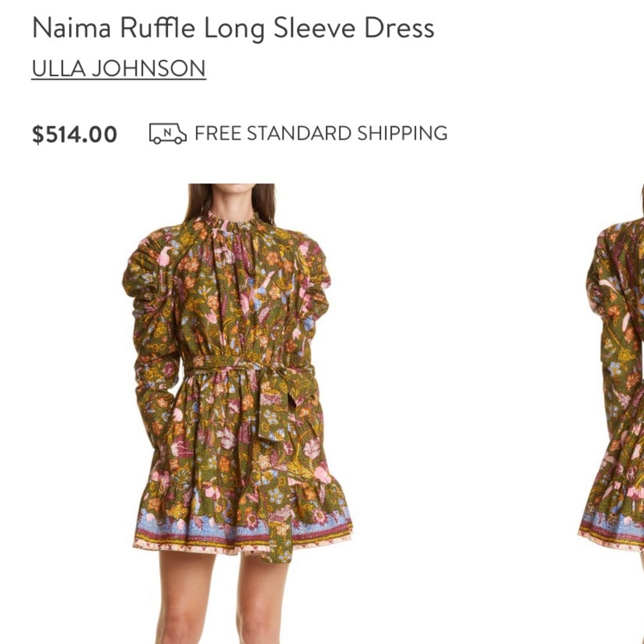Click the product title Naima Ruffle Long Sleeve Dress
Screen dimensions: 644x644
(x=235, y=28)
